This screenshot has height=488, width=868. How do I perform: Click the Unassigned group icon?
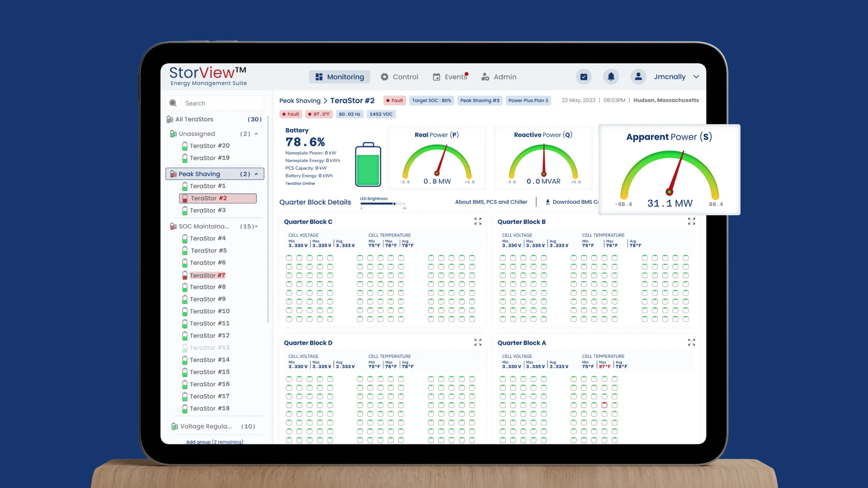[173, 134]
